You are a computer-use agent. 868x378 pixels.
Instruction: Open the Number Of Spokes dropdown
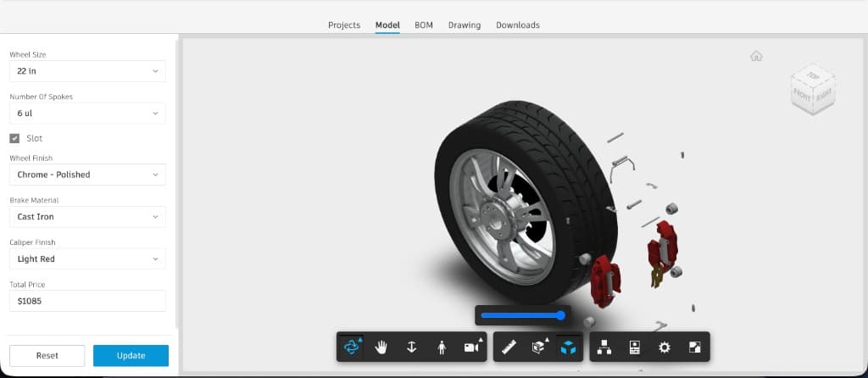tap(87, 113)
